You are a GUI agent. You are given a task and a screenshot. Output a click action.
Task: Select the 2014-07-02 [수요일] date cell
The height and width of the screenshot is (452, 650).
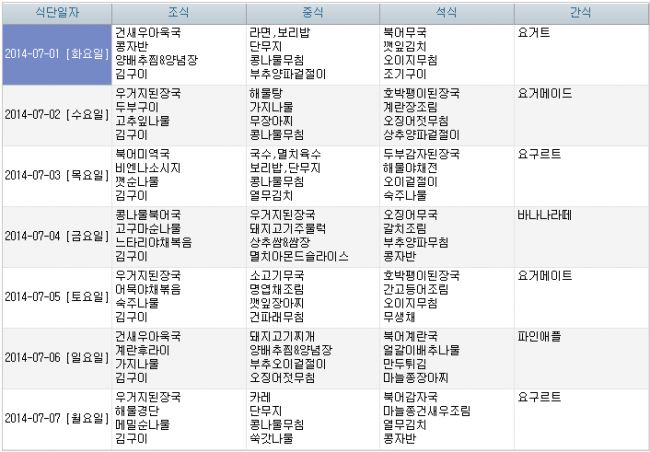tap(56, 114)
